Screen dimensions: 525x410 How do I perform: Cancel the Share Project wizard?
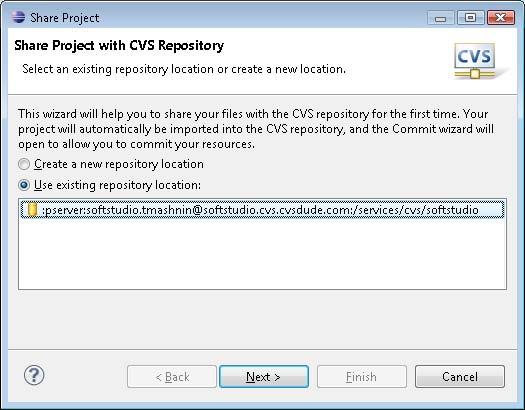click(460, 377)
